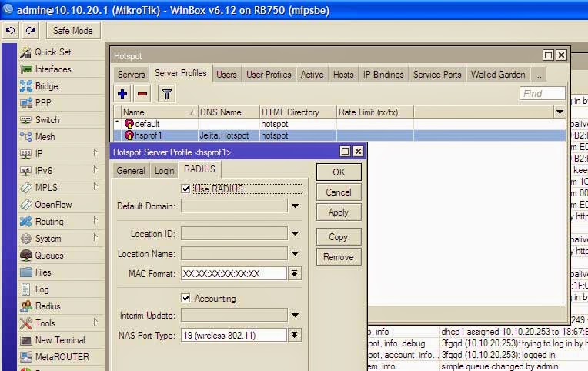
Task: Expand Location ID field arrow
Action: [295, 234]
